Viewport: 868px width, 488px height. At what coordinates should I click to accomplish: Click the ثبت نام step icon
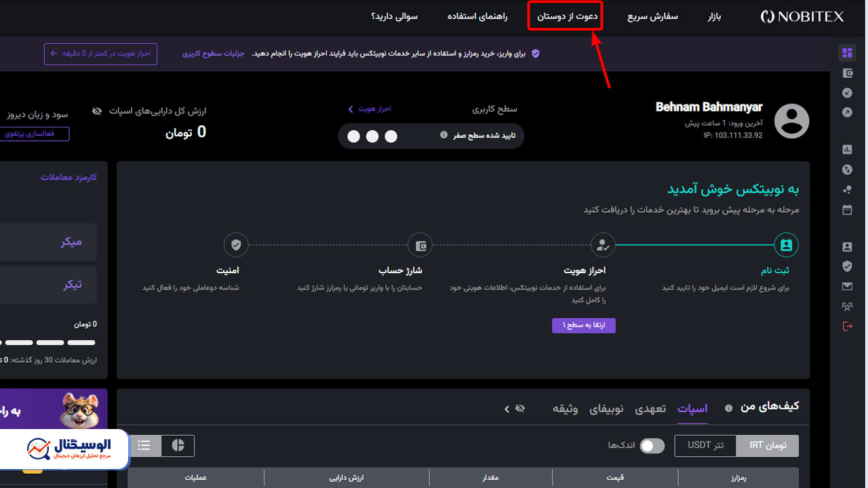[x=786, y=245]
